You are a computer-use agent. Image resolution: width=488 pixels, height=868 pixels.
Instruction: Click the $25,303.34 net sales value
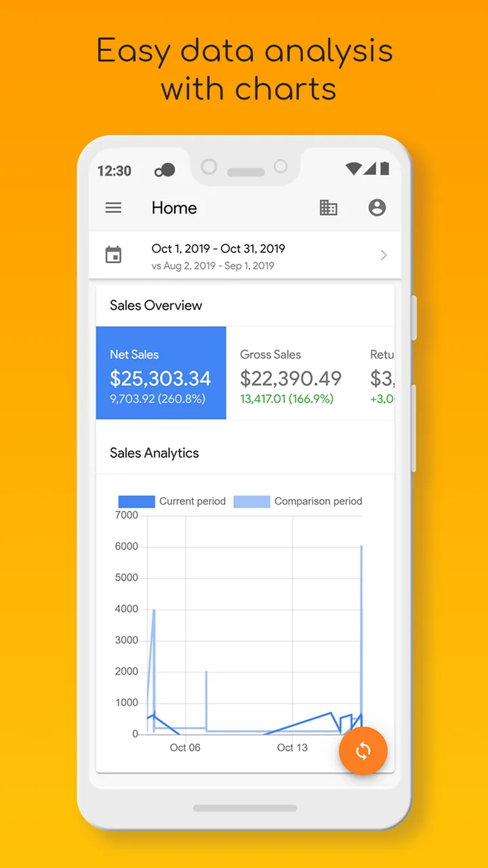coord(161,378)
